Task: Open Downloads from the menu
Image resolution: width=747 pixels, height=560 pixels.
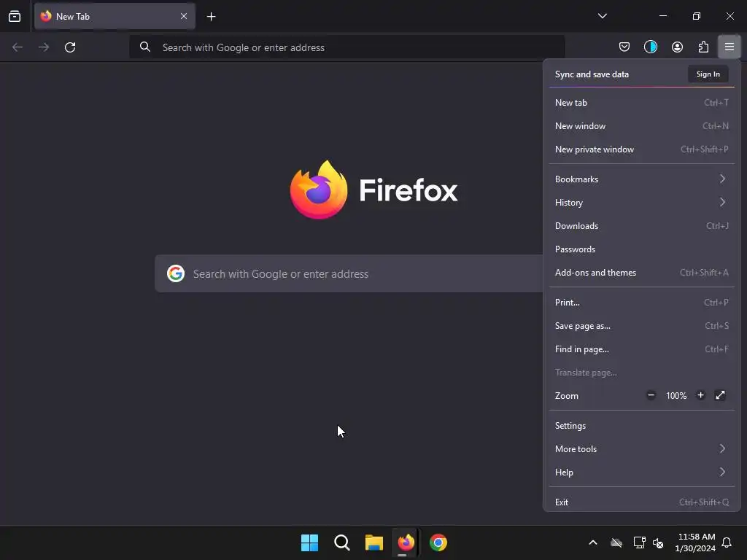Action: pyautogui.click(x=642, y=226)
